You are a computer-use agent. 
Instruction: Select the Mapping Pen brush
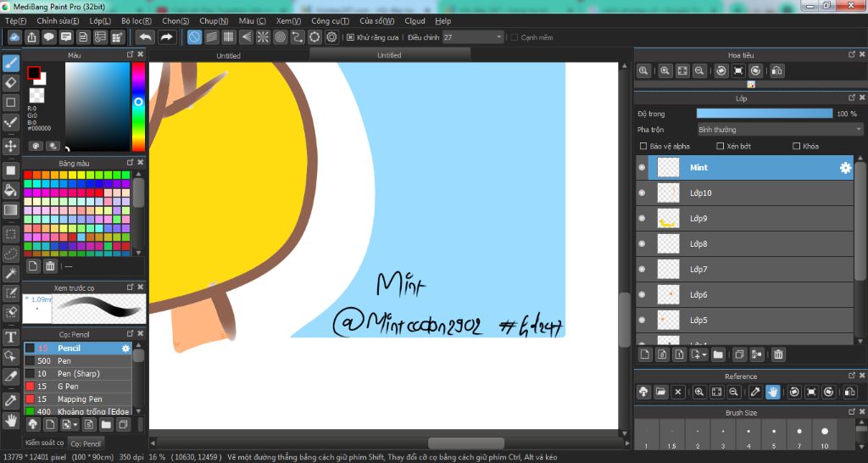[x=77, y=399]
